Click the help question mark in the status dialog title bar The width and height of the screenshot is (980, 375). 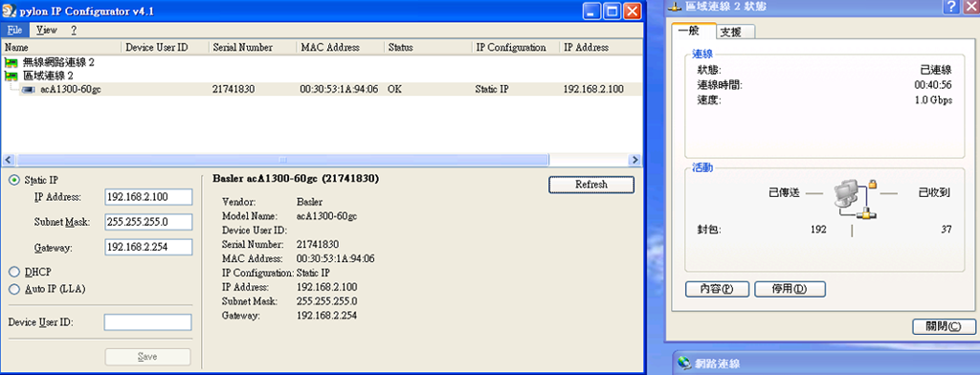pos(952,7)
